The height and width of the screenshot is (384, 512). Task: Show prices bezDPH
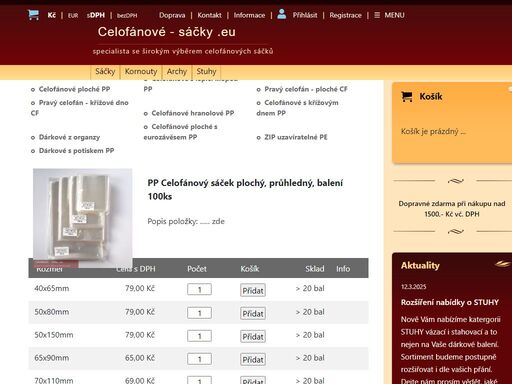pos(127,16)
